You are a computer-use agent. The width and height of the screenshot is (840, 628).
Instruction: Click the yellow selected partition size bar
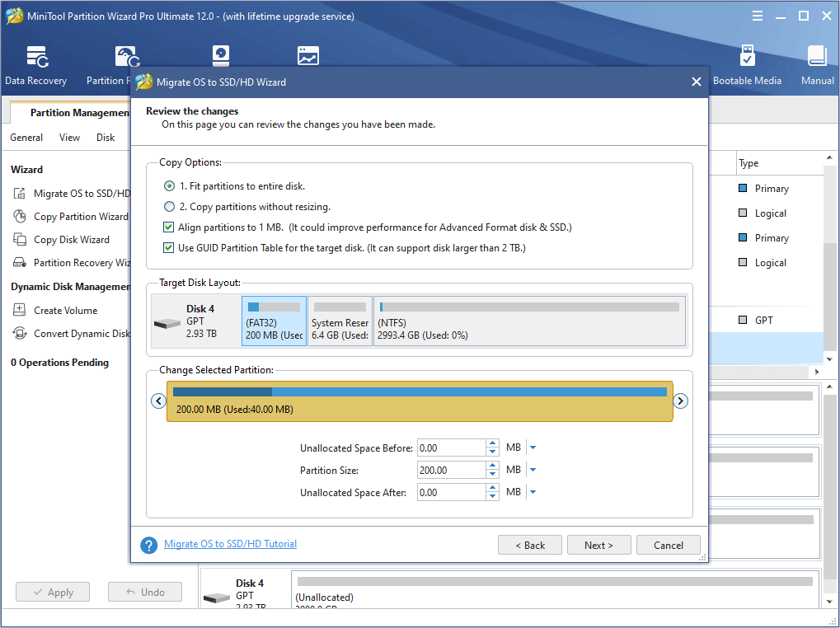click(x=420, y=401)
